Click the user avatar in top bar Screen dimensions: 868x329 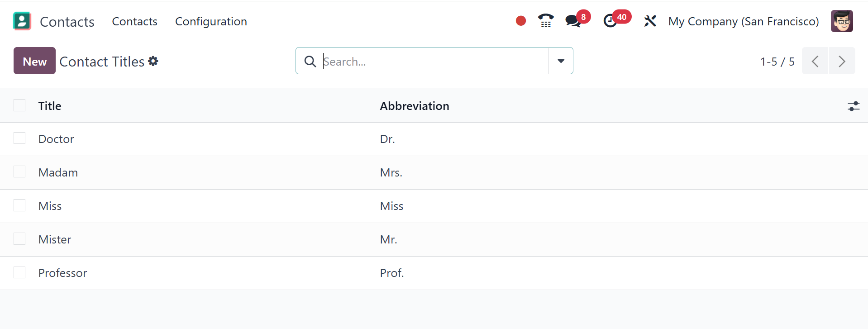tap(841, 21)
